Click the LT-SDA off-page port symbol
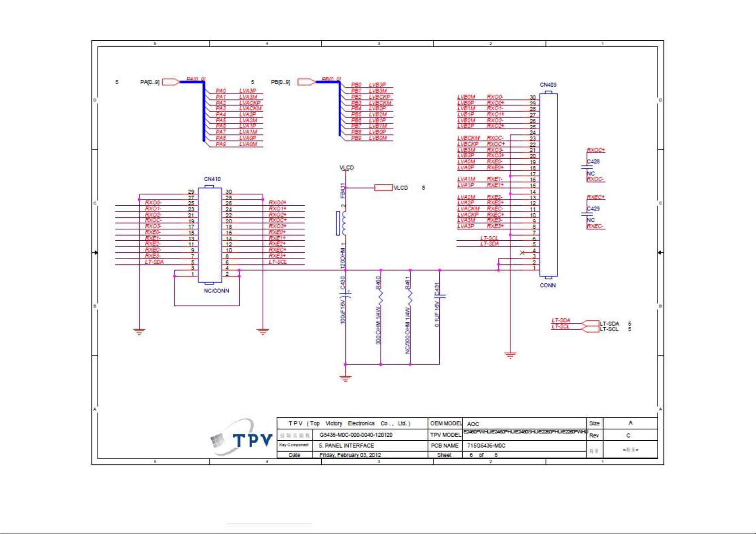Screen dimensions: 756x534 [590, 323]
